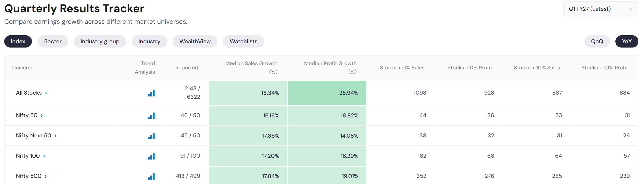Viewport: 644px width, 184px height.
Task: Expand Nifty 50 row chevron
Action: point(42,116)
